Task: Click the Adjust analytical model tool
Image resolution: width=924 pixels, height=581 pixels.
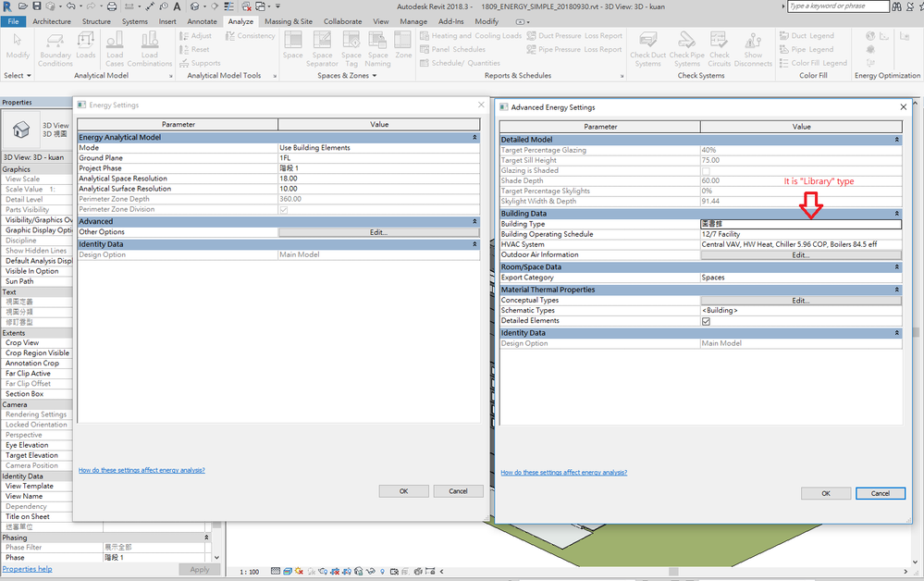Action: tap(195, 36)
